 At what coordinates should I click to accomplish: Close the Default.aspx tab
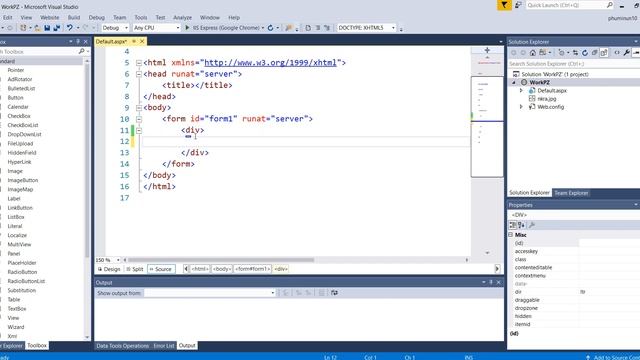click(x=142, y=41)
